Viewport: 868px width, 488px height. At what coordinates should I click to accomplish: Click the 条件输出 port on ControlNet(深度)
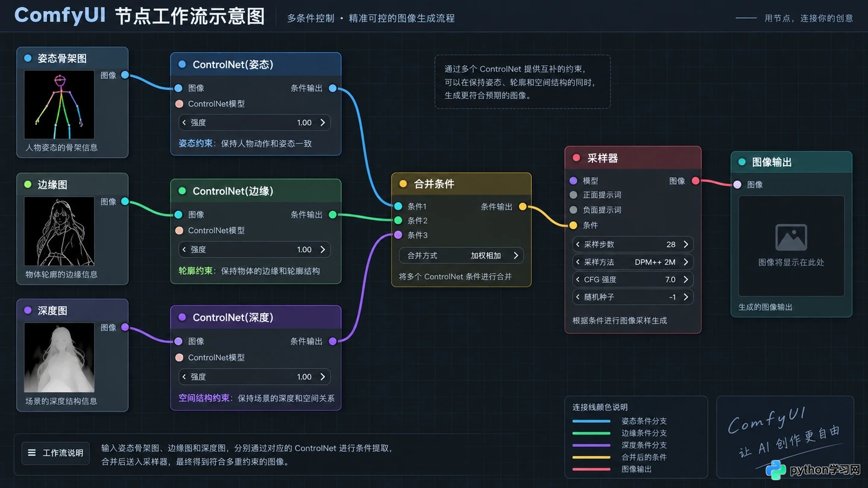[x=333, y=341]
